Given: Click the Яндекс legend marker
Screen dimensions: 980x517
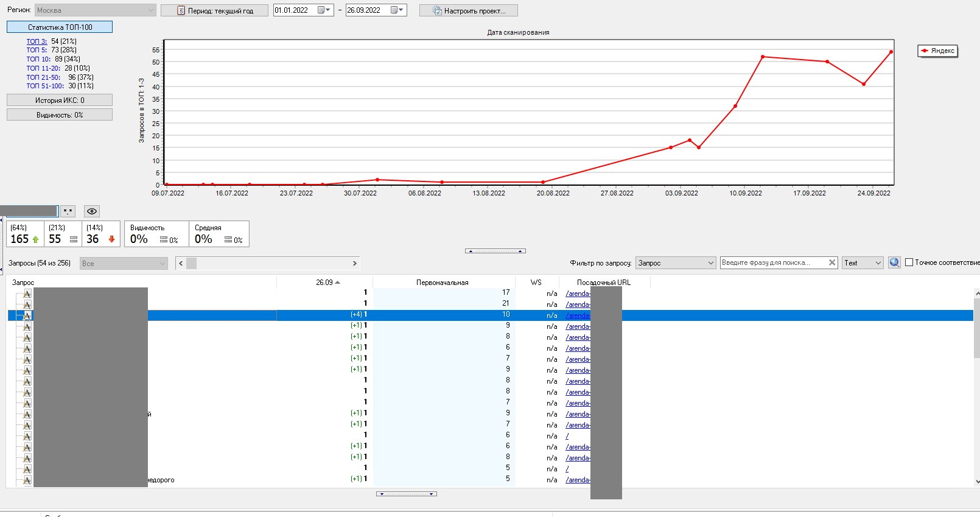Looking at the screenshot, I should (x=925, y=51).
